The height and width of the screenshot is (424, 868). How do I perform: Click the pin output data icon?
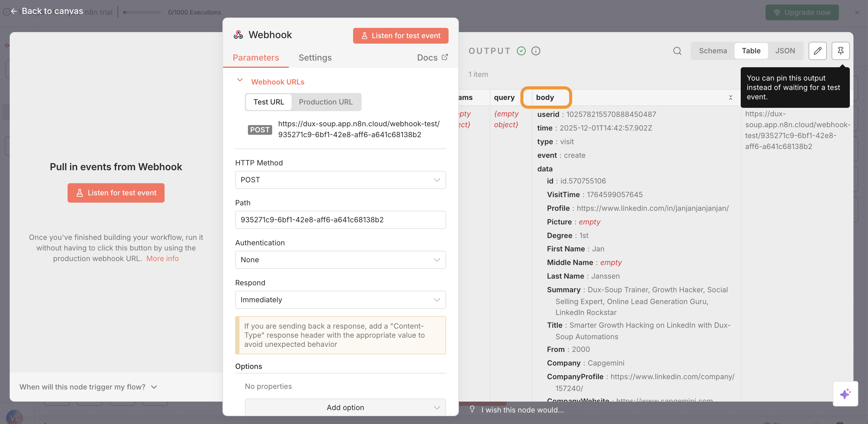point(840,51)
